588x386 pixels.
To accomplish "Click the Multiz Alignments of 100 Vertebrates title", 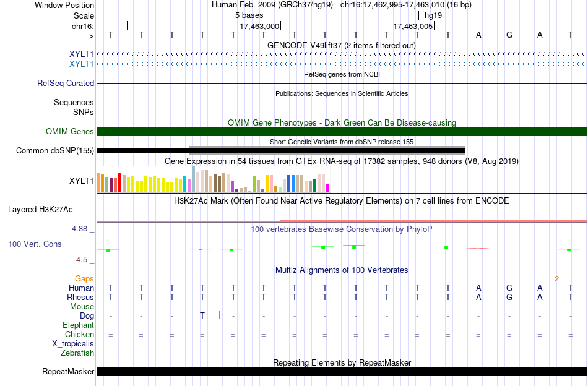I will coord(342,270).
